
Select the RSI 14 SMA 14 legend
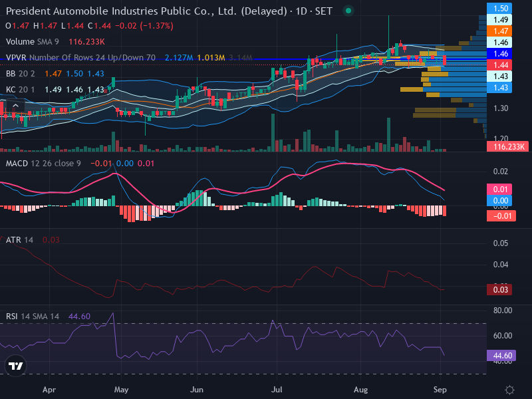[x=32, y=317]
